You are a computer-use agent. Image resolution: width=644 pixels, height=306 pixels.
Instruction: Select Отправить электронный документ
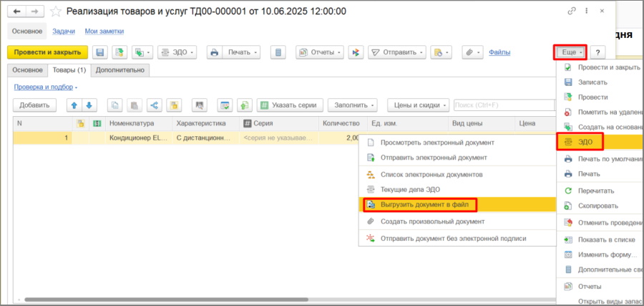click(457, 158)
